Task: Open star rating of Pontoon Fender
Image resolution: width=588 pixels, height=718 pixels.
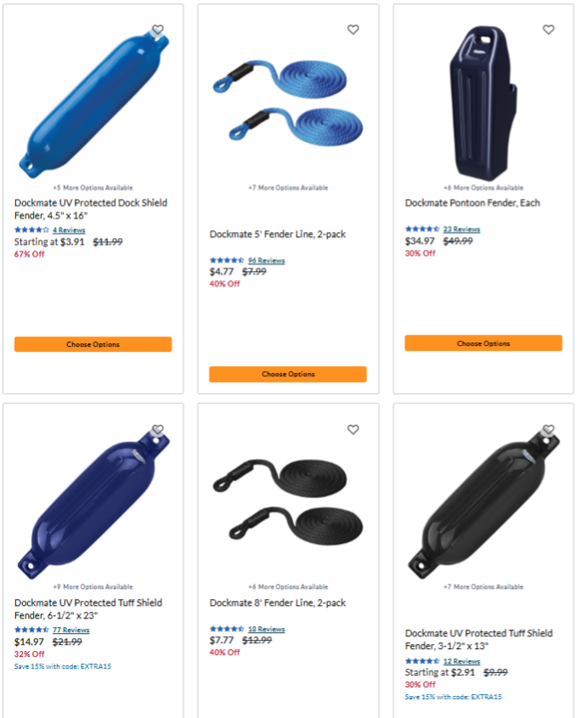Action: click(x=421, y=229)
